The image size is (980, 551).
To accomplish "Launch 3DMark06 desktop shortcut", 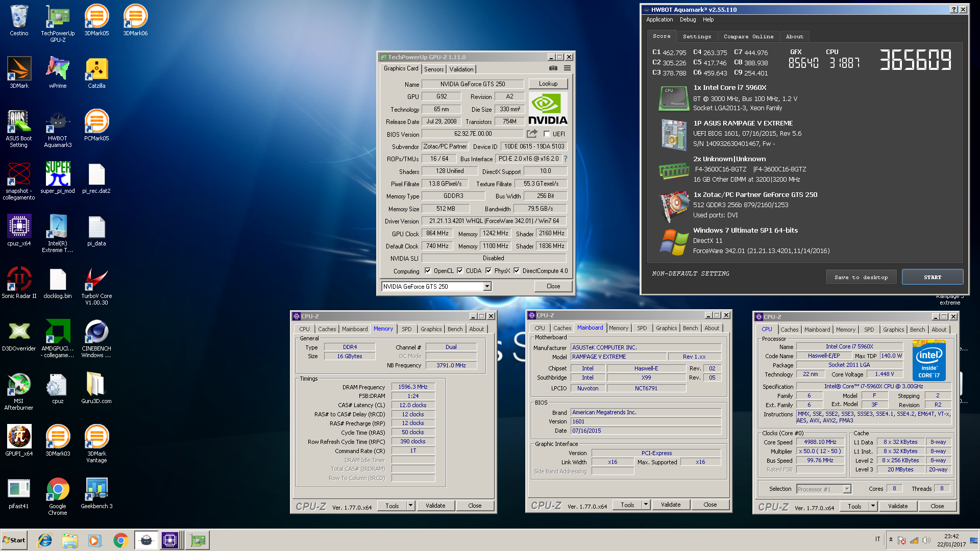I will [135, 20].
